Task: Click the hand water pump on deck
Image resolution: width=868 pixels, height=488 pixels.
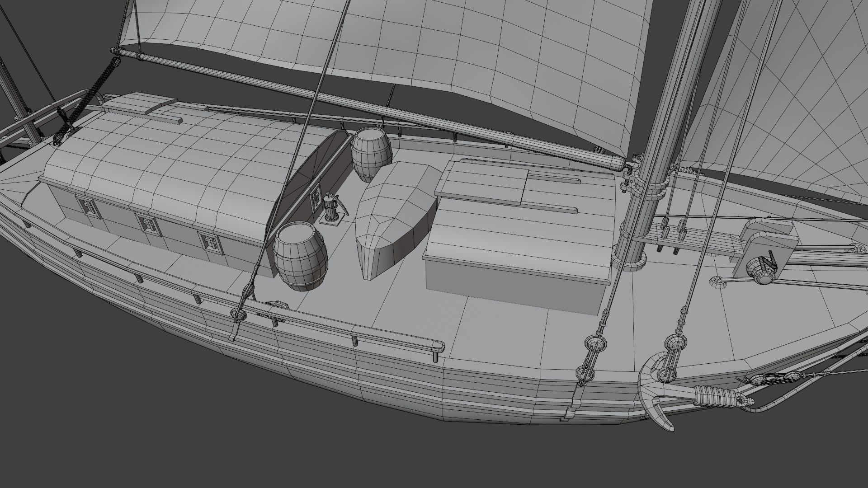Action: pos(331,209)
